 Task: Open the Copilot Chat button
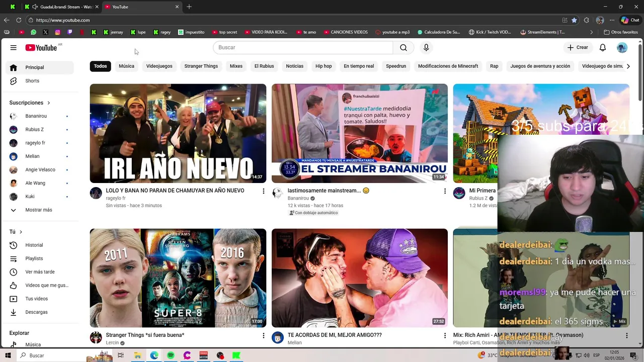(630, 20)
